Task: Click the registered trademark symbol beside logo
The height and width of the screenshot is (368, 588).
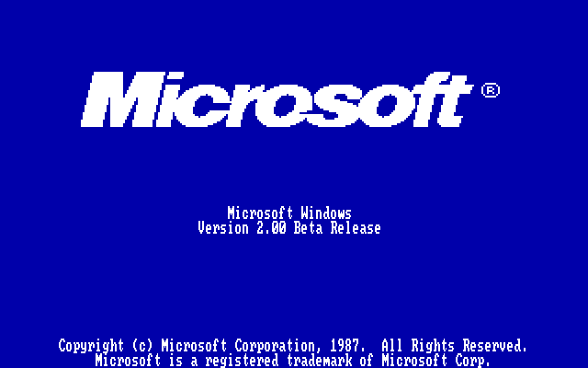Action: [491, 90]
